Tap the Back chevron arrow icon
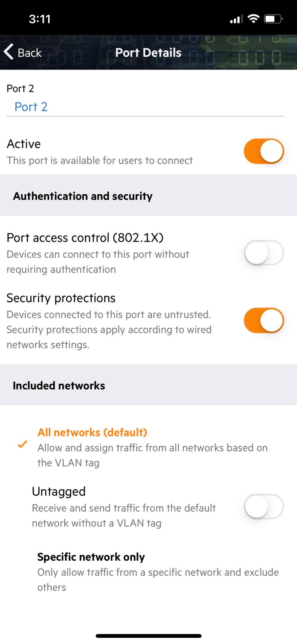 point(8,52)
